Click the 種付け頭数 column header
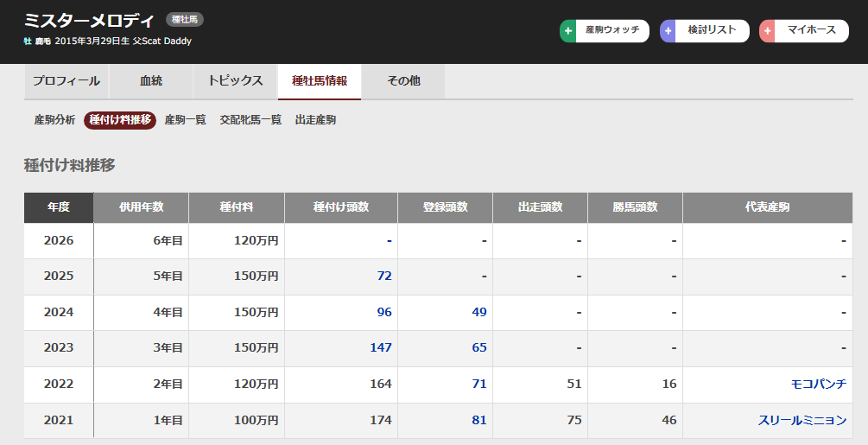The height and width of the screenshot is (445, 868). click(341, 207)
